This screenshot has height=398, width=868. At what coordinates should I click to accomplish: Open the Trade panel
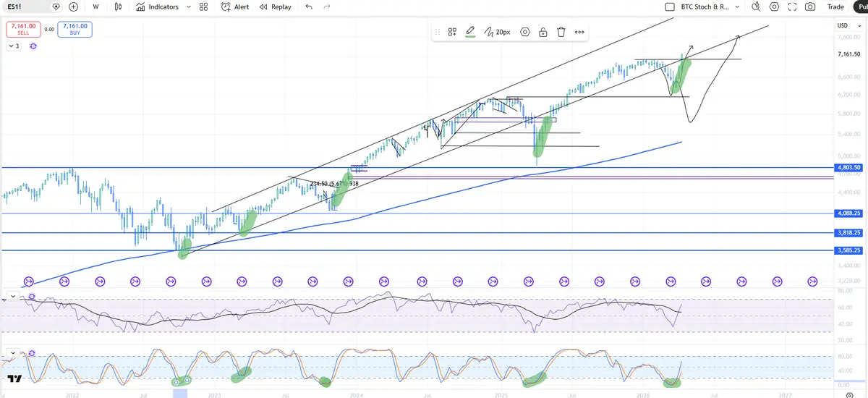click(835, 7)
